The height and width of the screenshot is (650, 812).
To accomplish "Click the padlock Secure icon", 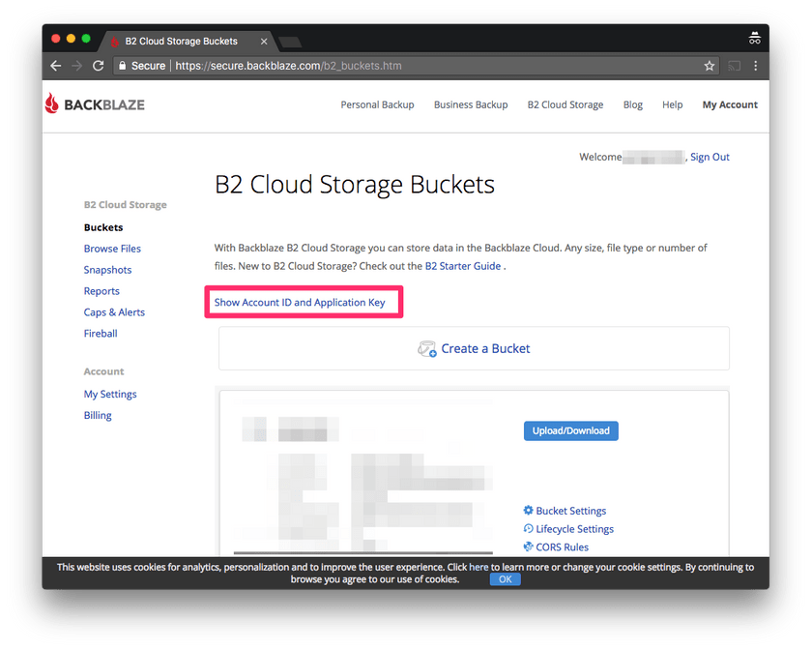I will pyautogui.click(x=122, y=66).
